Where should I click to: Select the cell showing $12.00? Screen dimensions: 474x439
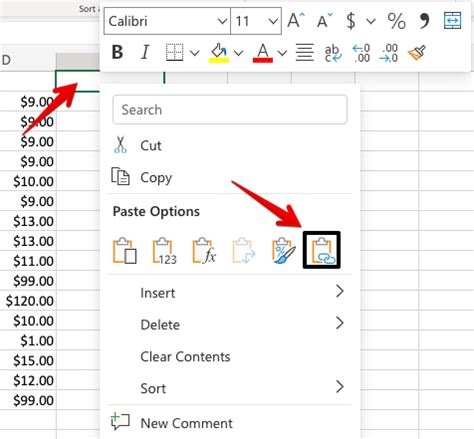[x=28, y=380]
